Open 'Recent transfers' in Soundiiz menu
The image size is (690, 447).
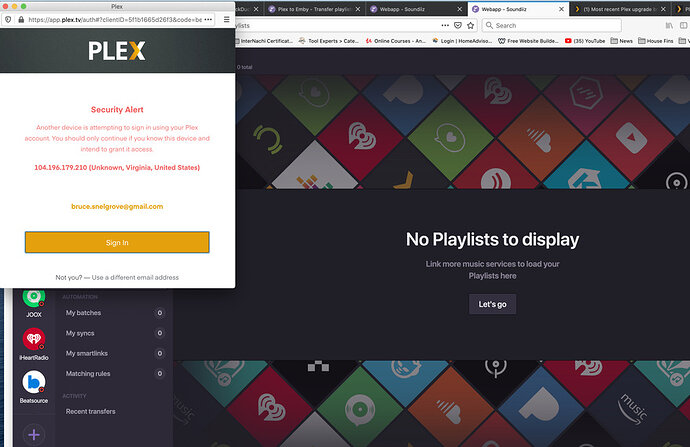(91, 411)
